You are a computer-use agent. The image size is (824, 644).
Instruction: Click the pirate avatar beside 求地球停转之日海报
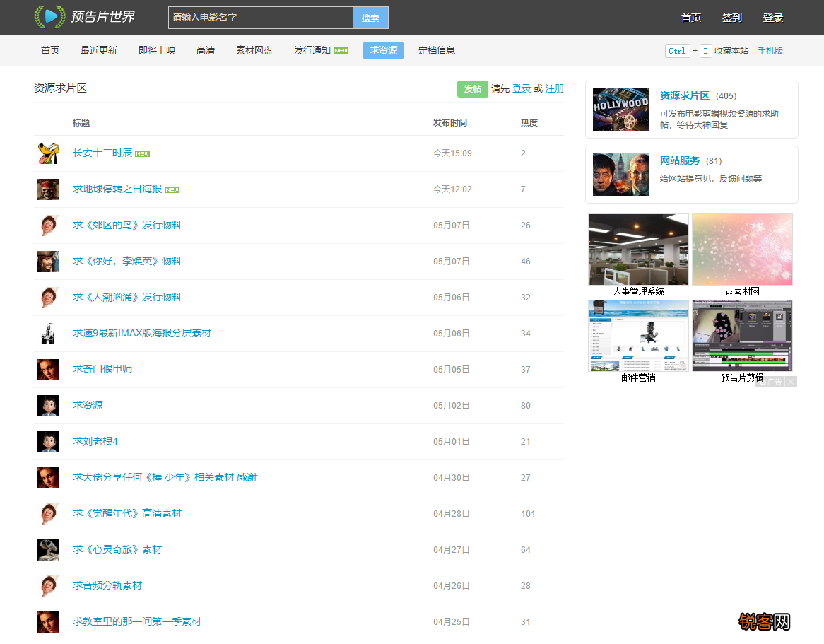(x=48, y=189)
